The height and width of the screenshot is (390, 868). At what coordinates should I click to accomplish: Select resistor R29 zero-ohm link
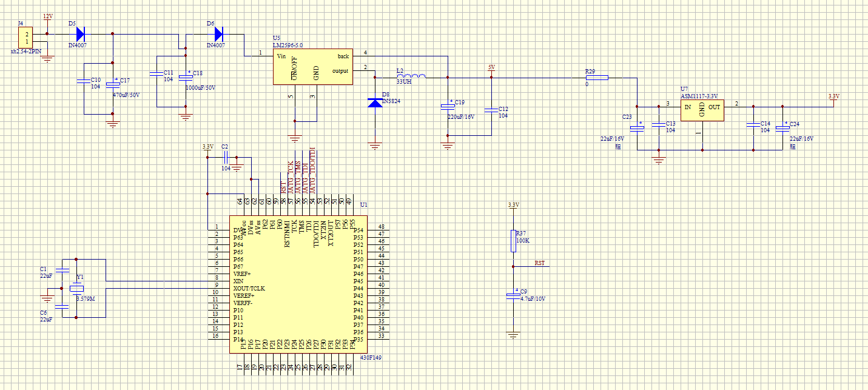coord(597,78)
